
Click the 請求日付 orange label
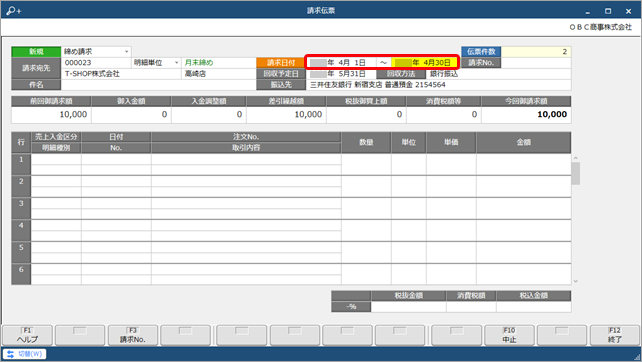coord(281,63)
